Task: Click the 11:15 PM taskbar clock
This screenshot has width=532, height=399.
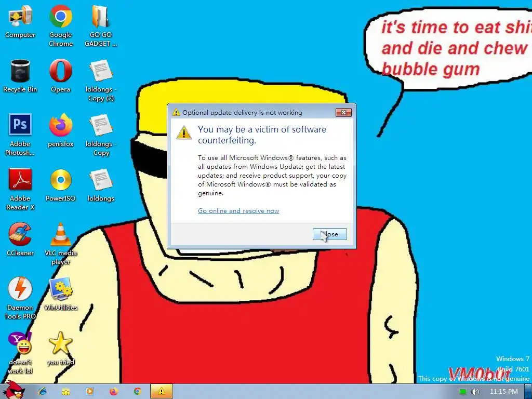Action: pyautogui.click(x=504, y=392)
